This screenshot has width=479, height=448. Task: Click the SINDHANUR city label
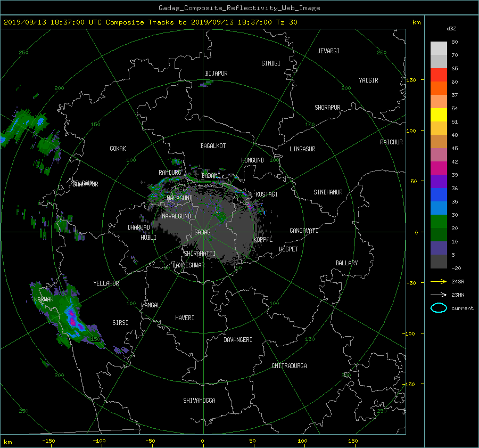pos(328,192)
